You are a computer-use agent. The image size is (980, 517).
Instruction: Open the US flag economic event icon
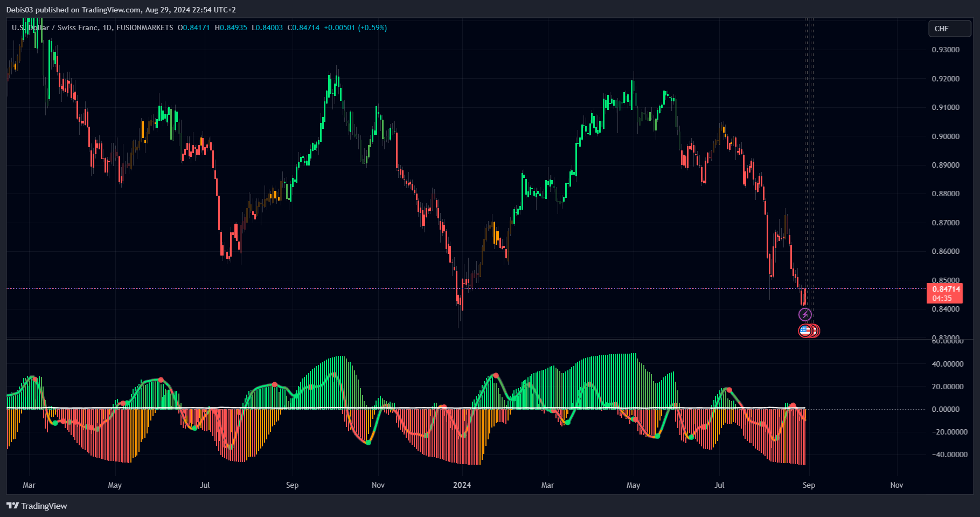point(805,330)
